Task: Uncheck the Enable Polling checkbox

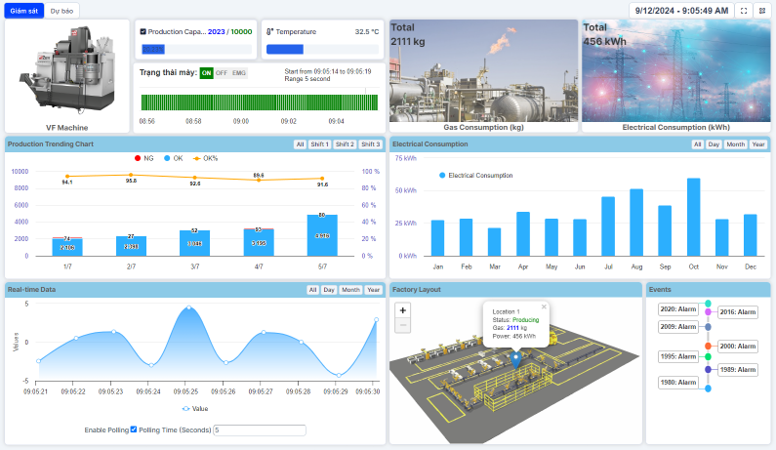Action: 134,430
